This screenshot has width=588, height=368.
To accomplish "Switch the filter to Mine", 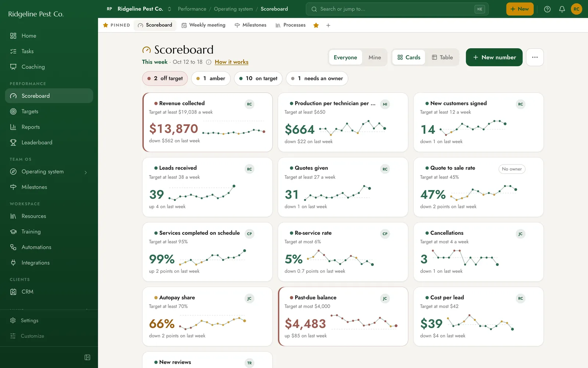I will pos(375,57).
